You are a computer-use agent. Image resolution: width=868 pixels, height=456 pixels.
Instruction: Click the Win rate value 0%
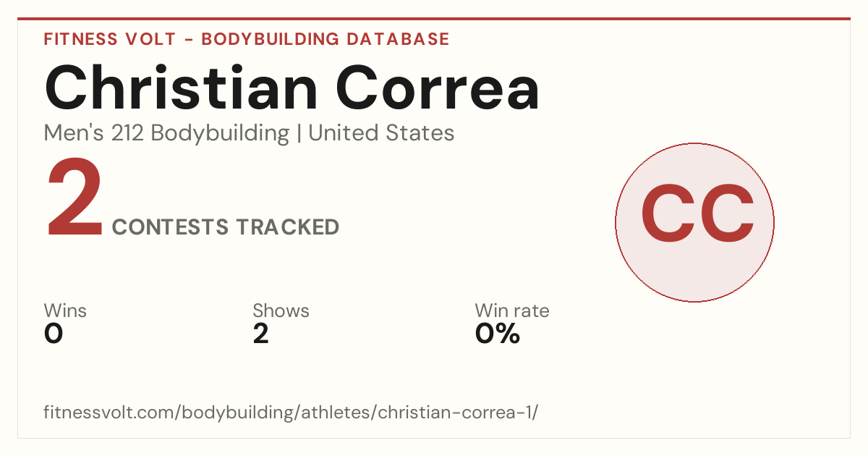(497, 334)
